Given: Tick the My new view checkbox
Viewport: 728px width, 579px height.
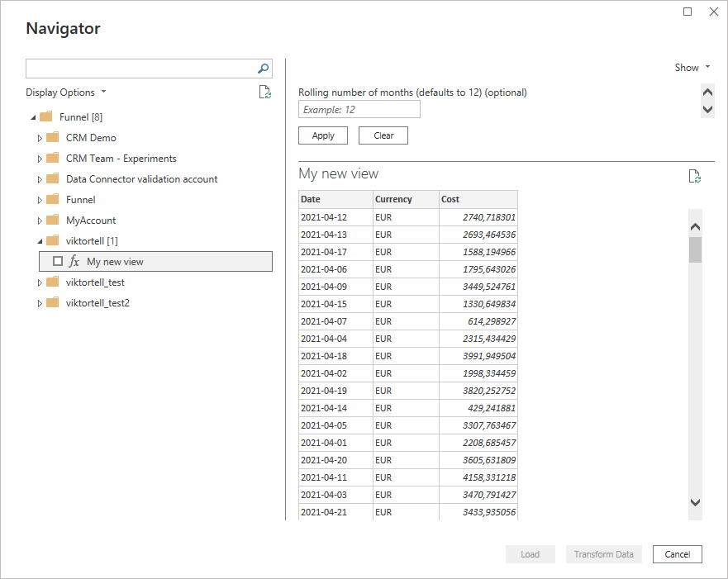Looking at the screenshot, I should 58,261.
